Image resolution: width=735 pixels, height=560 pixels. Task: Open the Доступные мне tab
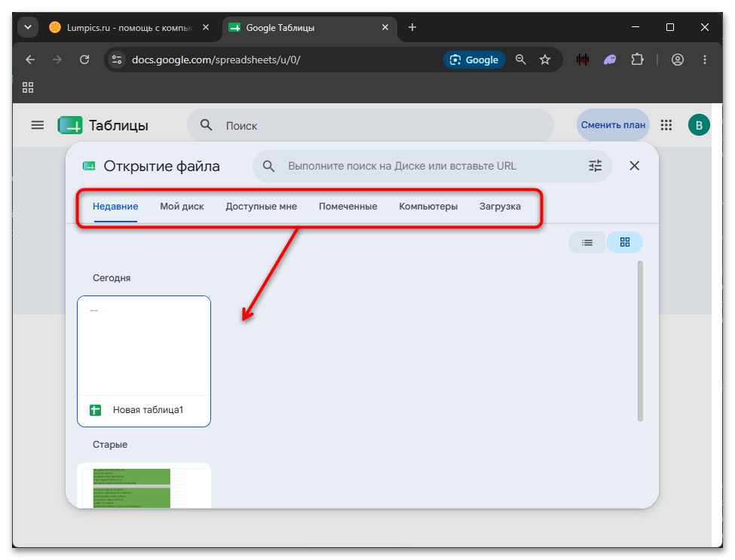click(261, 207)
